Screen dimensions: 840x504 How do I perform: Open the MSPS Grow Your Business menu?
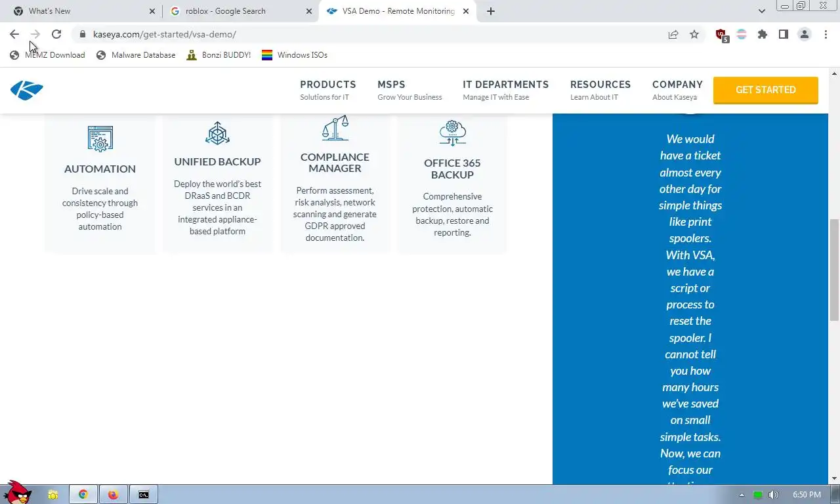point(409,90)
